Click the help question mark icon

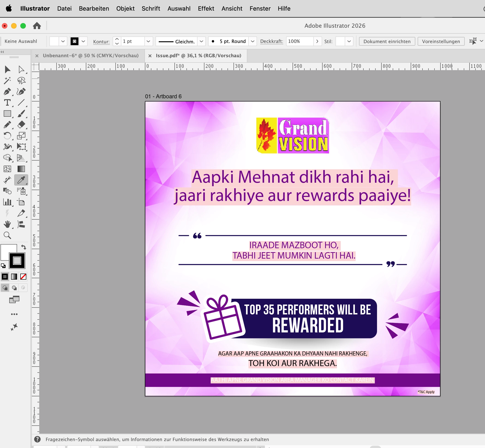click(37, 439)
